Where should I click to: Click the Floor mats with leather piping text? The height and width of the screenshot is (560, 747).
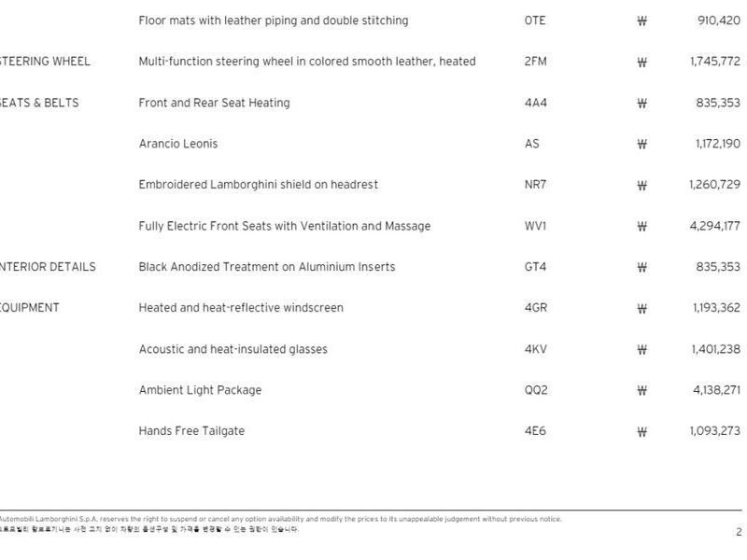pyautogui.click(x=273, y=21)
